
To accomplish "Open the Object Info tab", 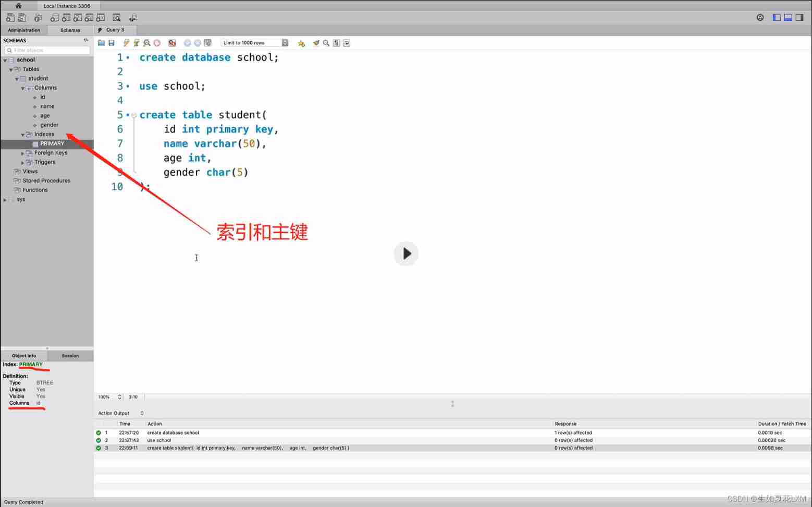I will (x=24, y=356).
